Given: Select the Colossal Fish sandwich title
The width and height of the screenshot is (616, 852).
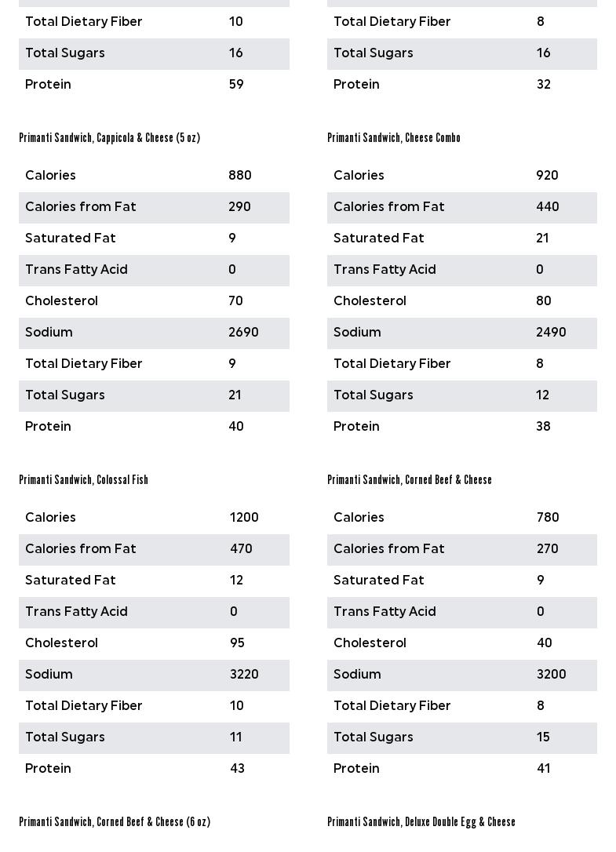Looking at the screenshot, I should tap(83, 480).
